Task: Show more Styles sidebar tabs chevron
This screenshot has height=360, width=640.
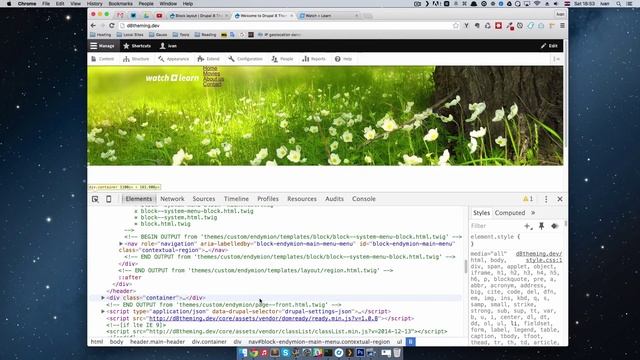Action: (x=533, y=213)
